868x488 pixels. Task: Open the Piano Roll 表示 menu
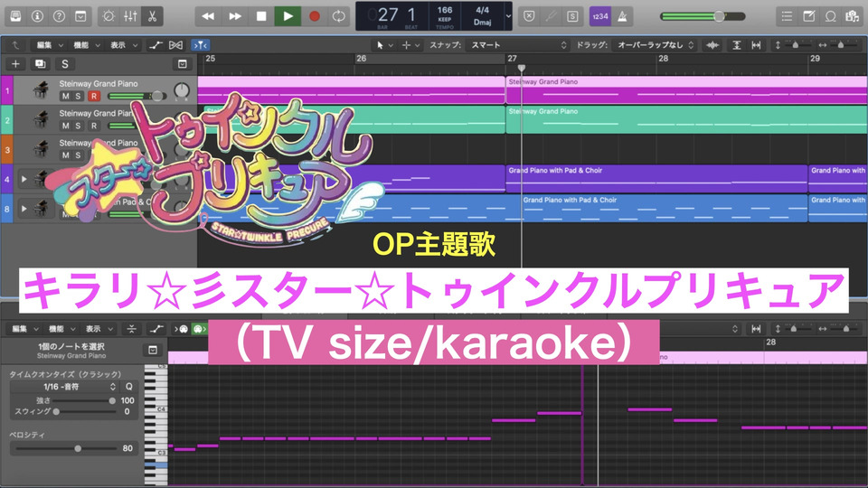coord(99,329)
